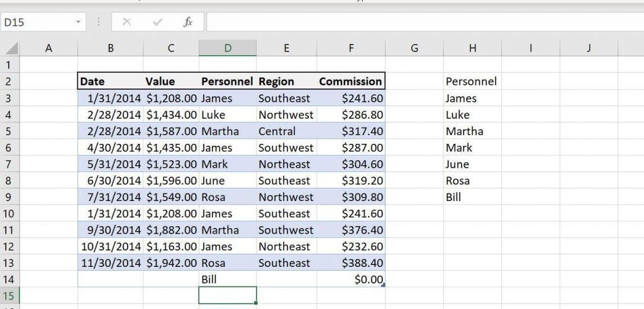Click the fill handle of cell D15

click(256, 303)
